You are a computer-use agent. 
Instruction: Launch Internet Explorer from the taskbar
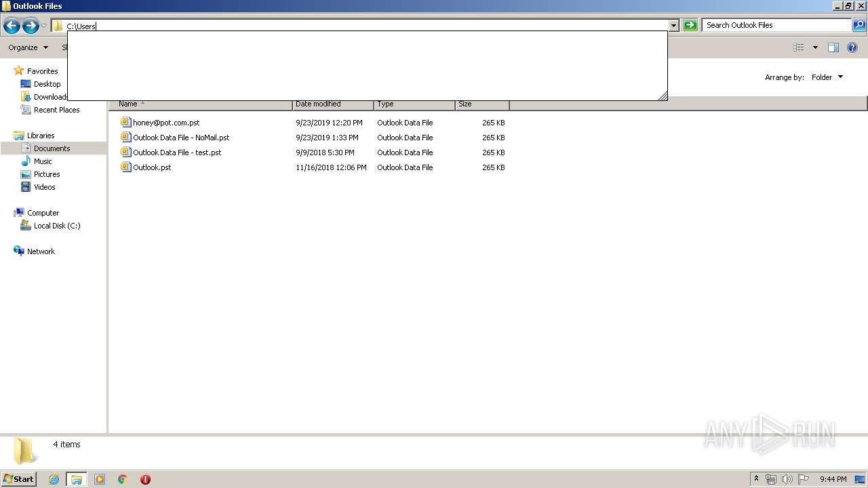(x=54, y=479)
